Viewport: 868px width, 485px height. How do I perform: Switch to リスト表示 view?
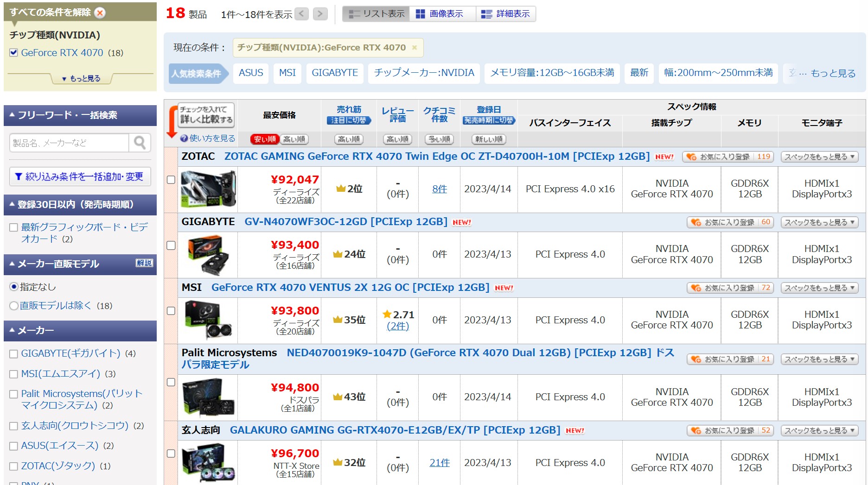[376, 14]
